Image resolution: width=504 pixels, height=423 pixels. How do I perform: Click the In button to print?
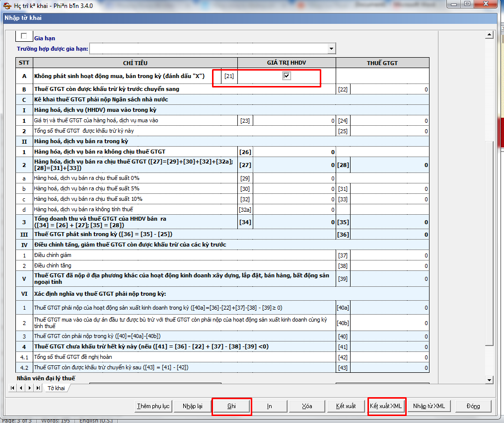pos(269,406)
